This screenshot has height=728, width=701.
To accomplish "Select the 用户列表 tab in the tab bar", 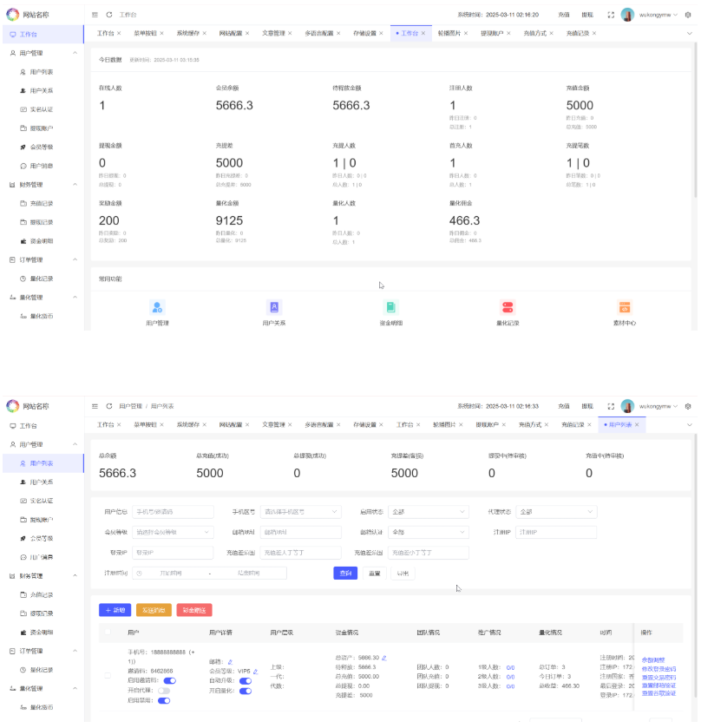I will tap(620, 425).
